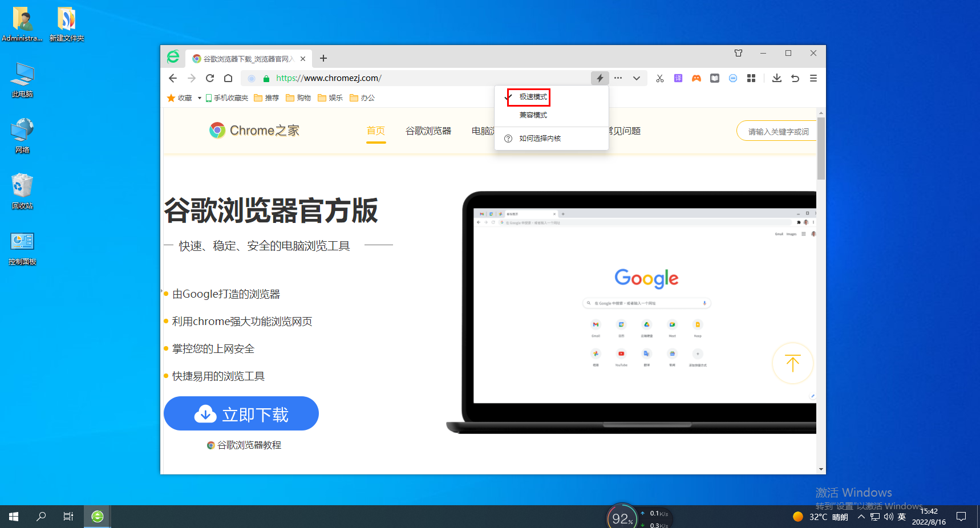The image size is (980, 528).
Task: Click the lightning kernel mode icon in address bar
Action: (x=600, y=78)
